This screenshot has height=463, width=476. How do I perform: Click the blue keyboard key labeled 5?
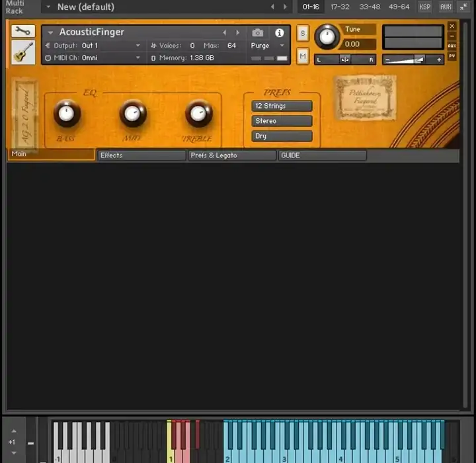397,456
